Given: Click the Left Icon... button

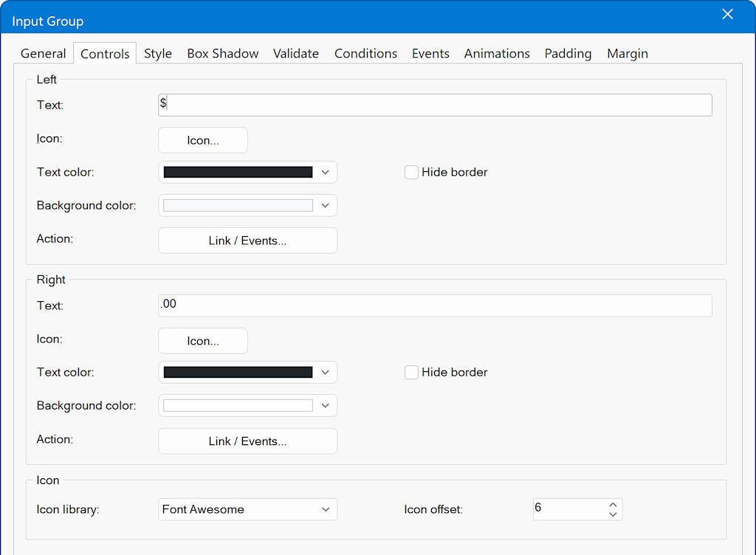Looking at the screenshot, I should tap(203, 140).
